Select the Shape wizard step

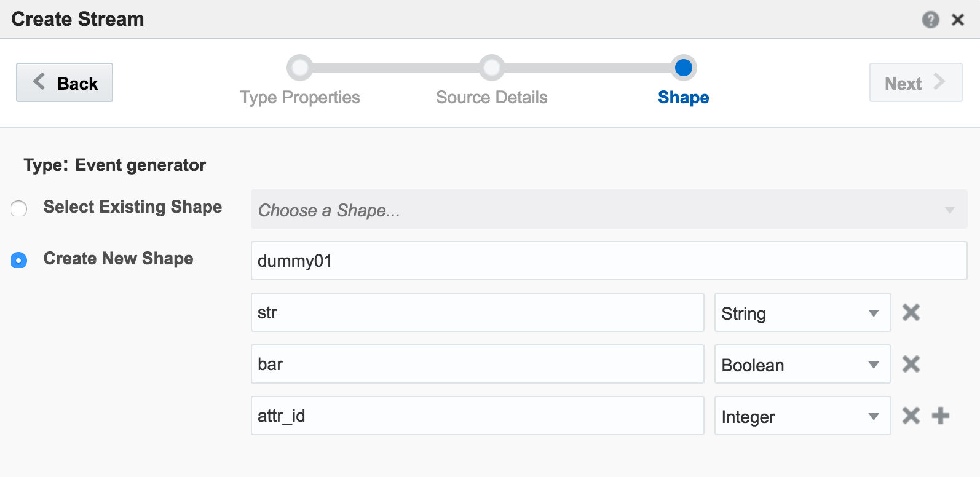[683, 68]
